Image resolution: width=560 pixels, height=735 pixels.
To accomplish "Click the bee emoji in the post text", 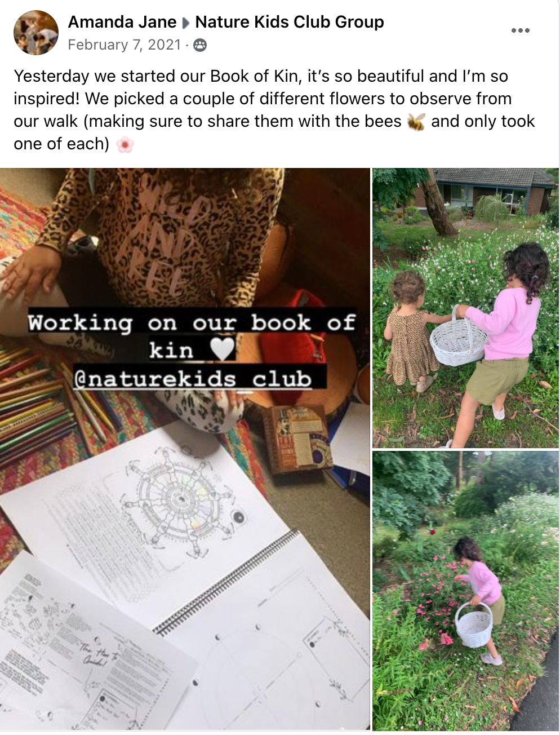I will pyautogui.click(x=416, y=122).
